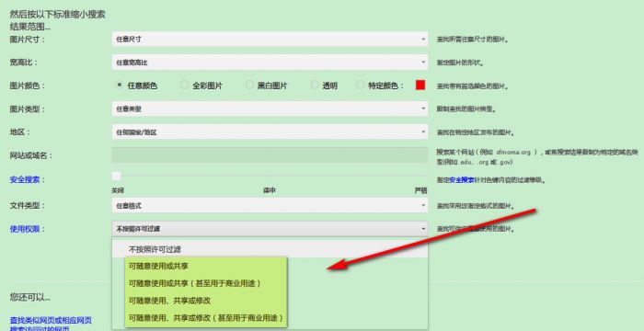Open the red specific color swatch
Screen dimensions: 644x331
pos(420,85)
